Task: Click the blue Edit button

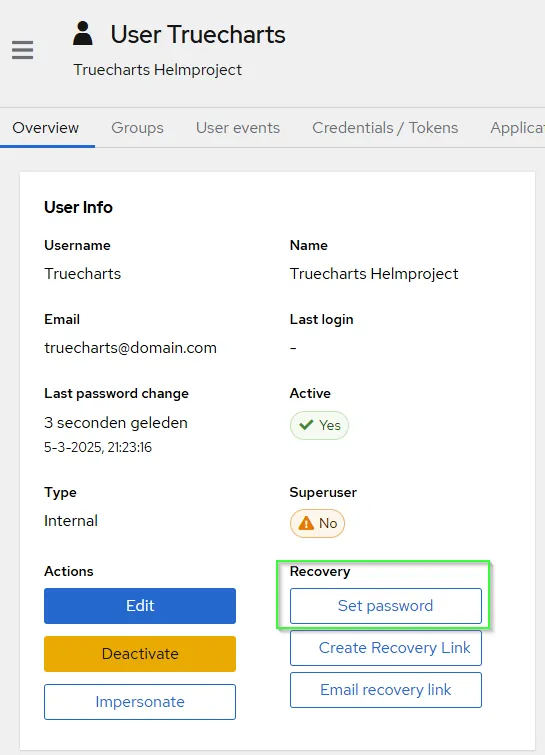Action: (x=140, y=606)
